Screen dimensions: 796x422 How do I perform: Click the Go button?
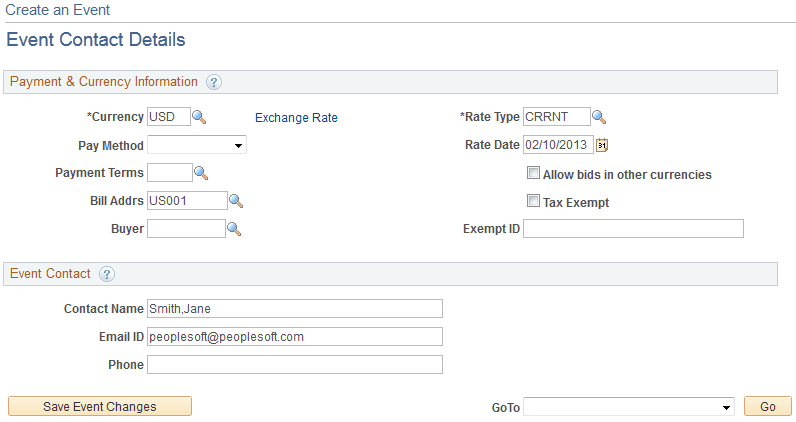(768, 406)
